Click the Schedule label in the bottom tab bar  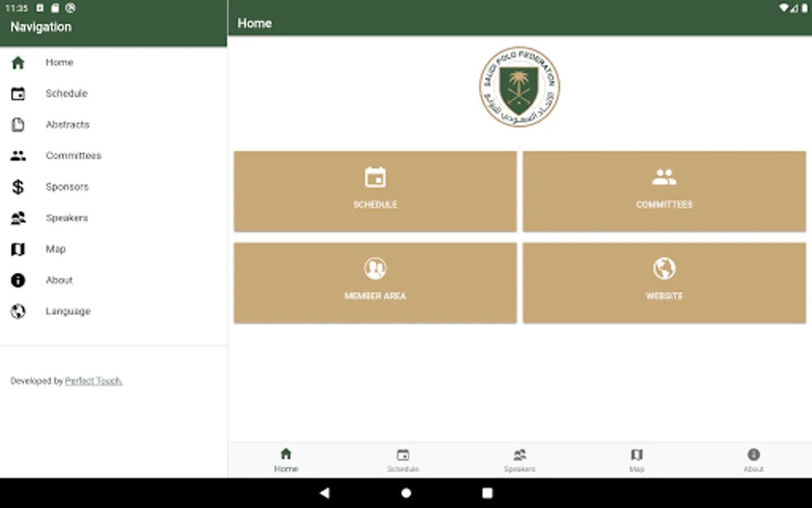click(403, 469)
